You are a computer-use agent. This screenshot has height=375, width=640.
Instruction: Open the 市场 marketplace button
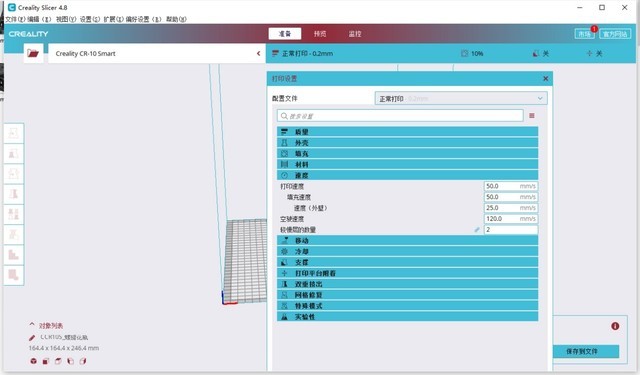coord(584,34)
